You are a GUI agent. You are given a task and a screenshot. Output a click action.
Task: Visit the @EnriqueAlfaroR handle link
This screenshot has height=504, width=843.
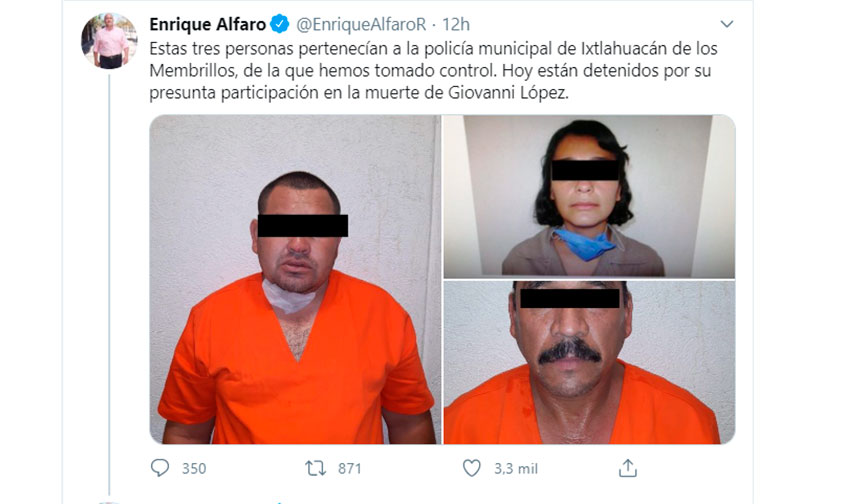361,24
